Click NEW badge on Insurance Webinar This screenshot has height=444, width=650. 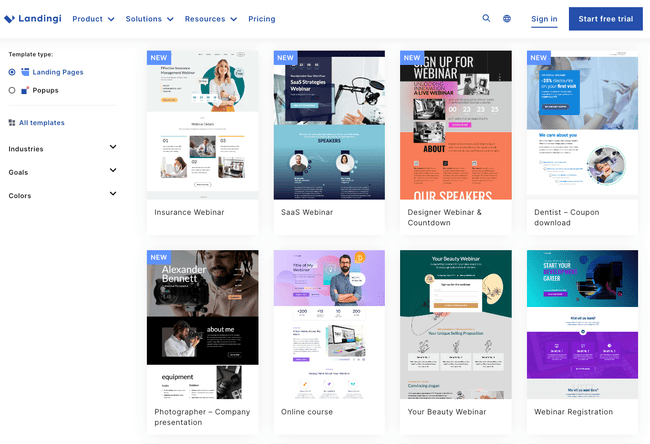click(x=158, y=58)
